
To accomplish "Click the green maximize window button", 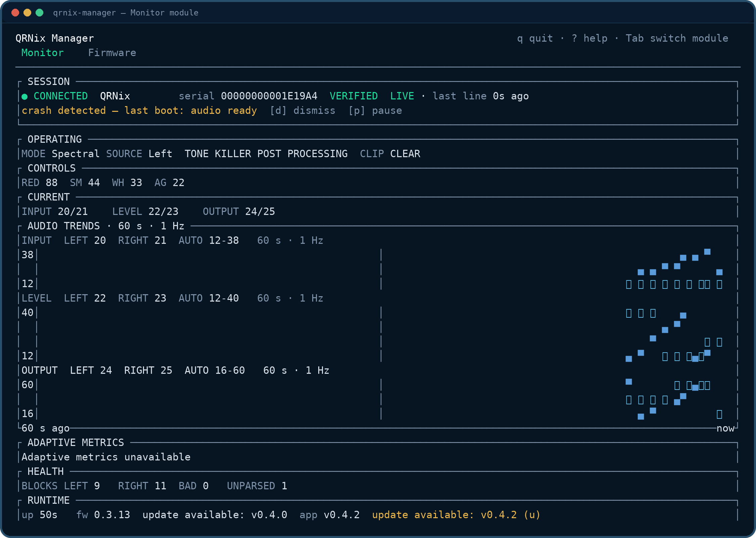I will 40,13.
